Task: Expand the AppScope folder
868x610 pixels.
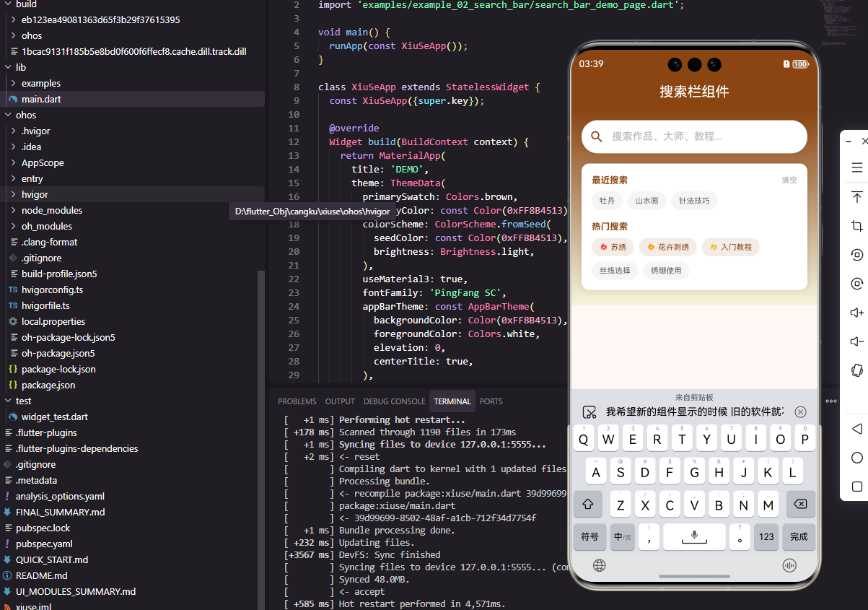Action: point(43,162)
